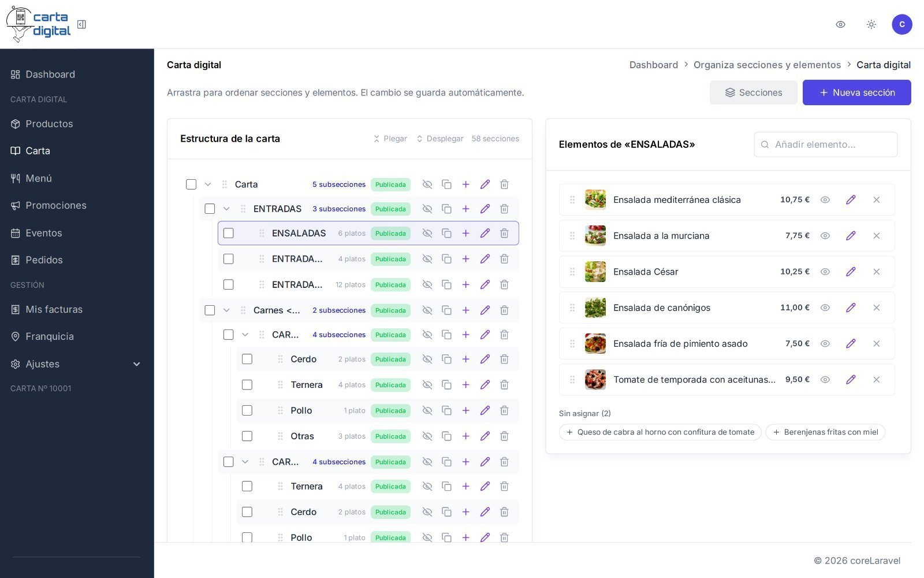Collapse the Carnes node chevron

click(x=226, y=310)
